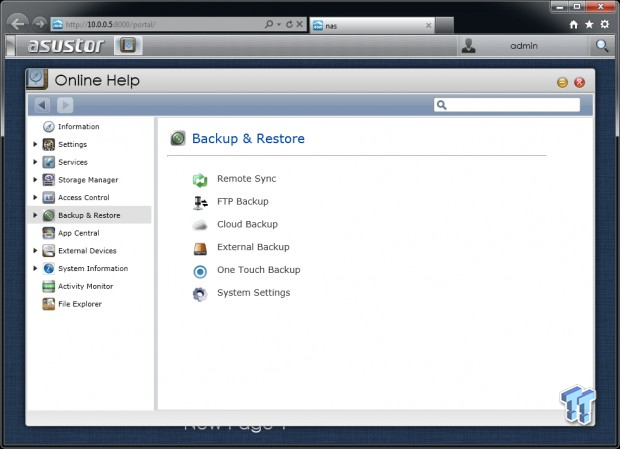Expand the Settings tree node arrow
The height and width of the screenshot is (449, 620).
coord(35,144)
